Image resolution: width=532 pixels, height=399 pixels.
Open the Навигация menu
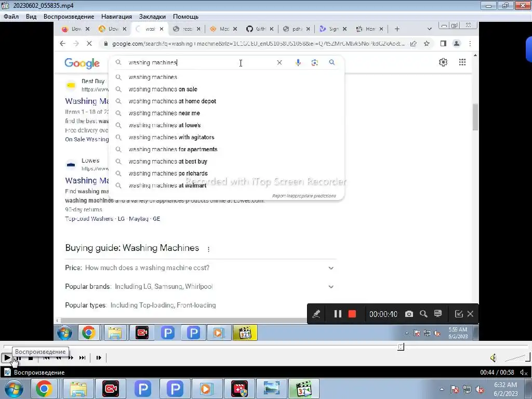116,17
